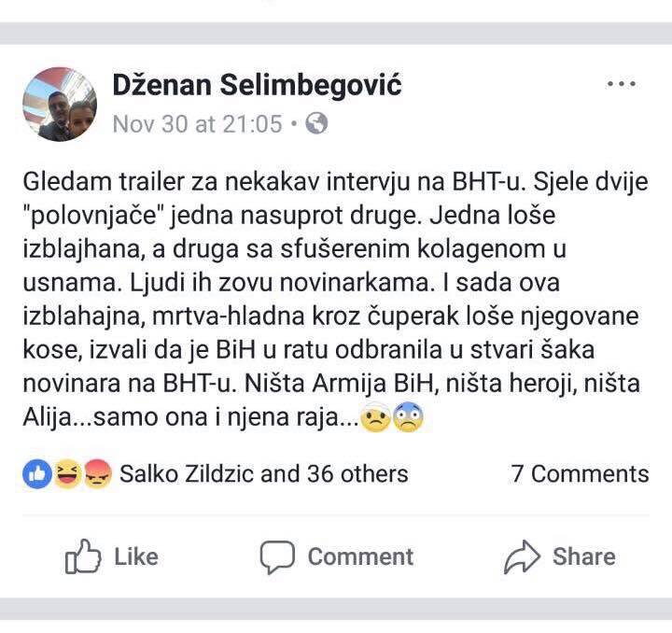Viewport: 672px width, 633px height.
Task: Expand the 7 Comments section
Action: (580, 474)
